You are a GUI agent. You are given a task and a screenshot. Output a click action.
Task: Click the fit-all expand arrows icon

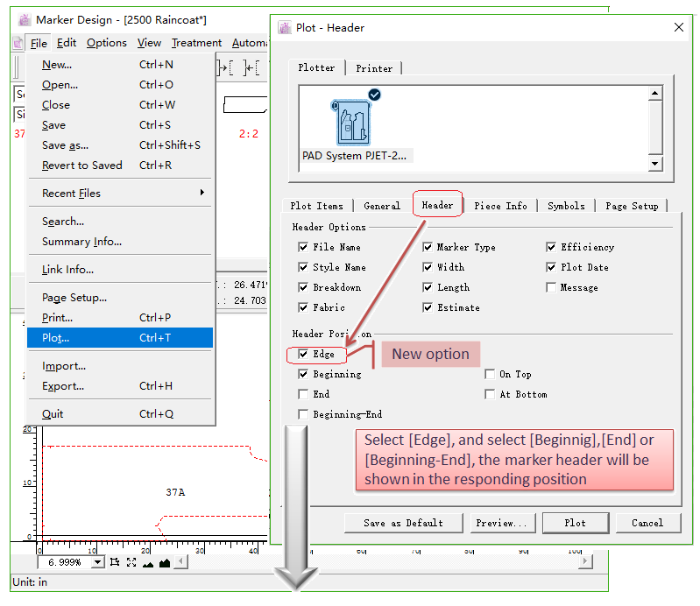tap(131, 562)
